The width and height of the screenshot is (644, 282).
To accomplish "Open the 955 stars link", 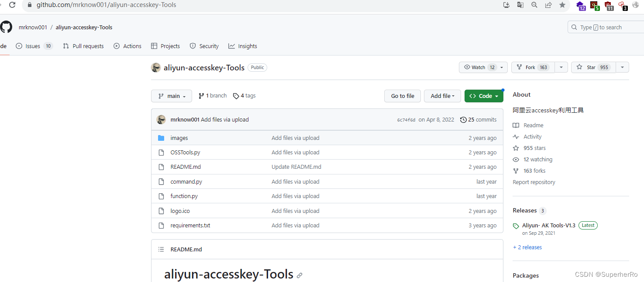I will (x=530, y=148).
